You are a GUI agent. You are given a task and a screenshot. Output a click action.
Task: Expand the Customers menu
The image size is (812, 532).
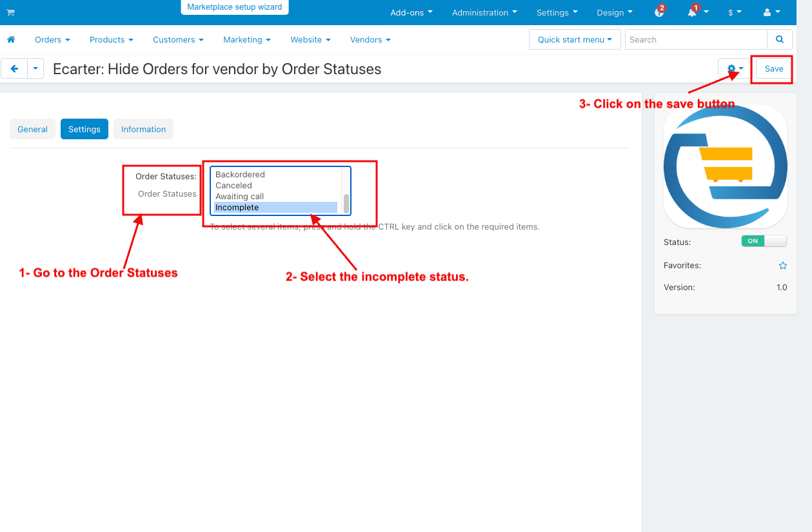178,39
